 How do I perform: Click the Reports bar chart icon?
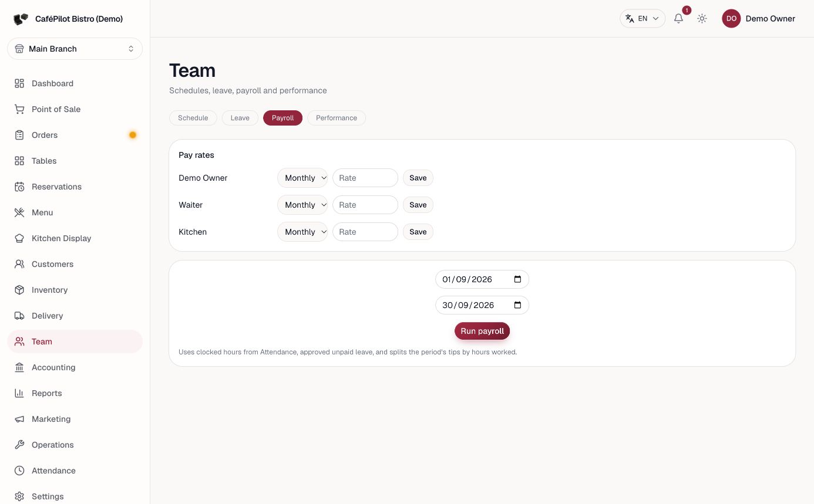[x=19, y=393]
